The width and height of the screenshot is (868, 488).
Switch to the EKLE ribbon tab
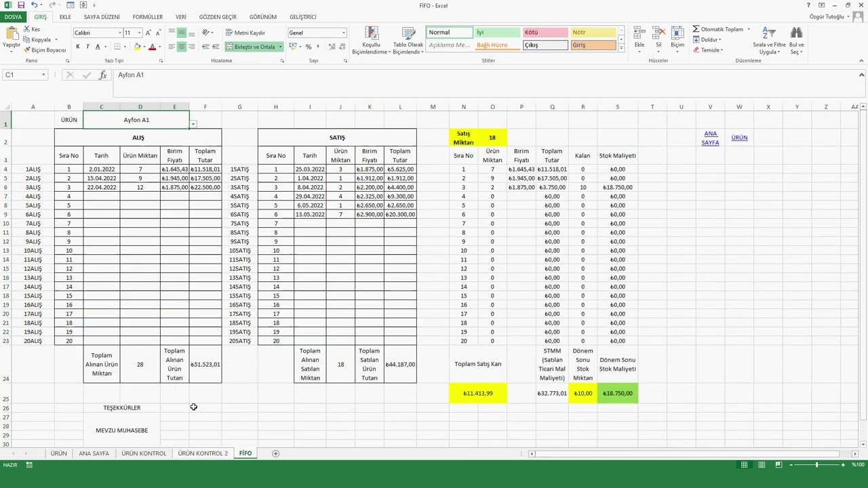(65, 17)
